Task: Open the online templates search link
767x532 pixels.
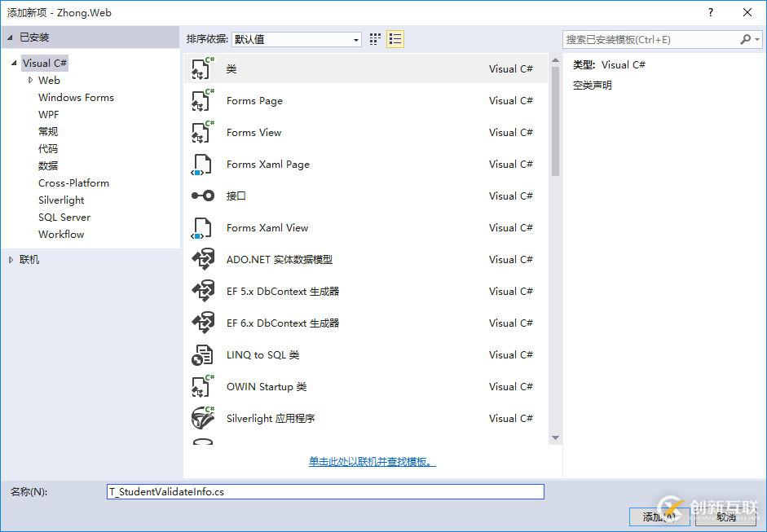Action: (x=372, y=461)
